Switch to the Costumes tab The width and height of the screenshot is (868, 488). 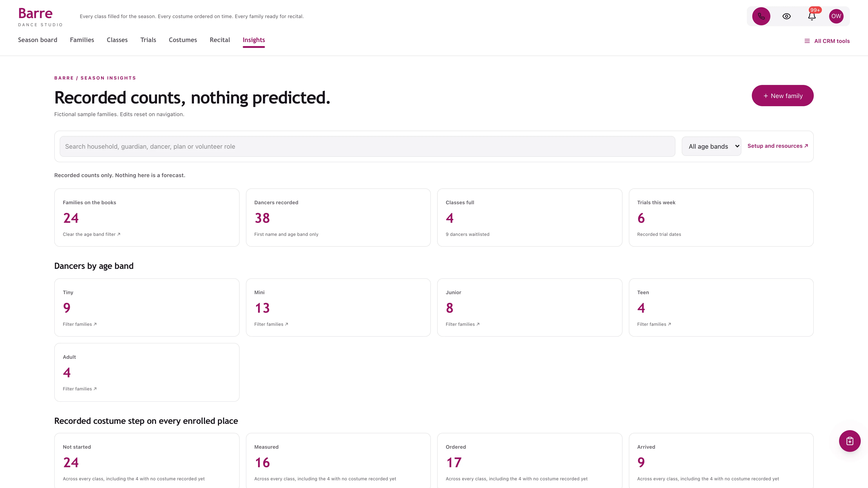pos(183,40)
